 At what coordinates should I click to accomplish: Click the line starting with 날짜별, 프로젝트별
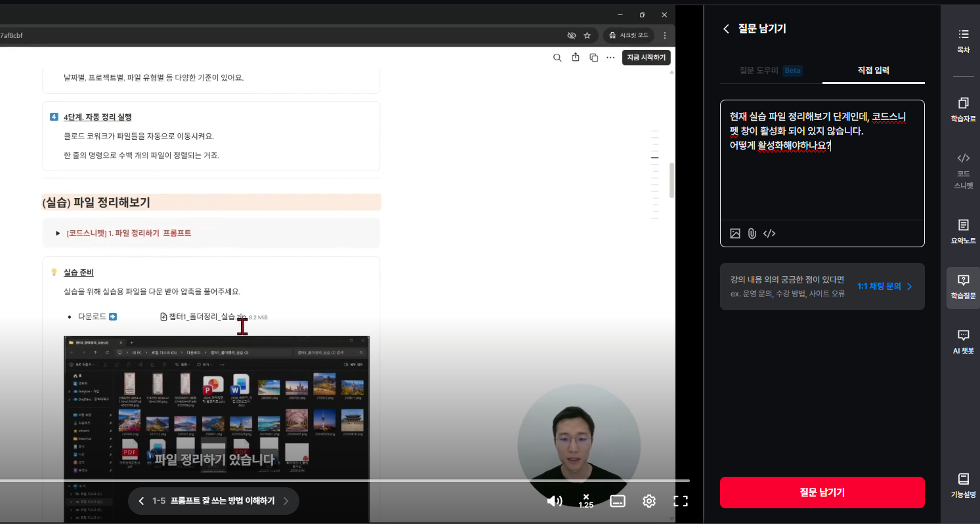point(154,77)
